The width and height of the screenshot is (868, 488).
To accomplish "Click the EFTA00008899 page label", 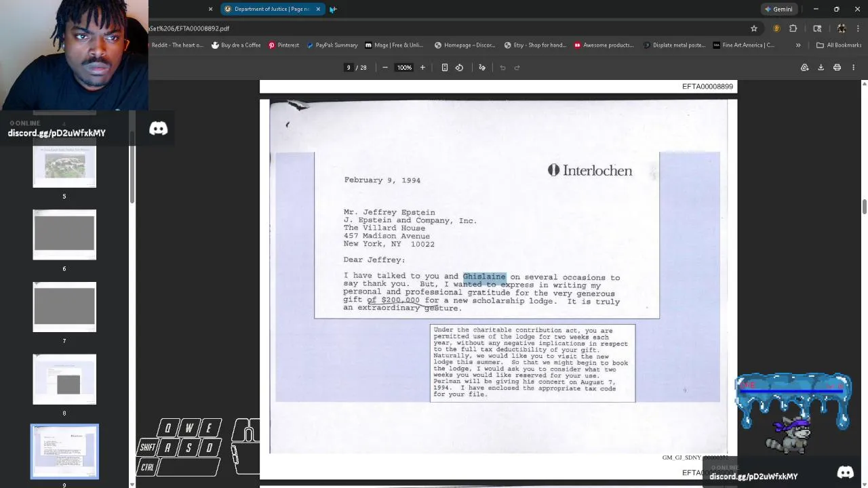I will tap(707, 87).
